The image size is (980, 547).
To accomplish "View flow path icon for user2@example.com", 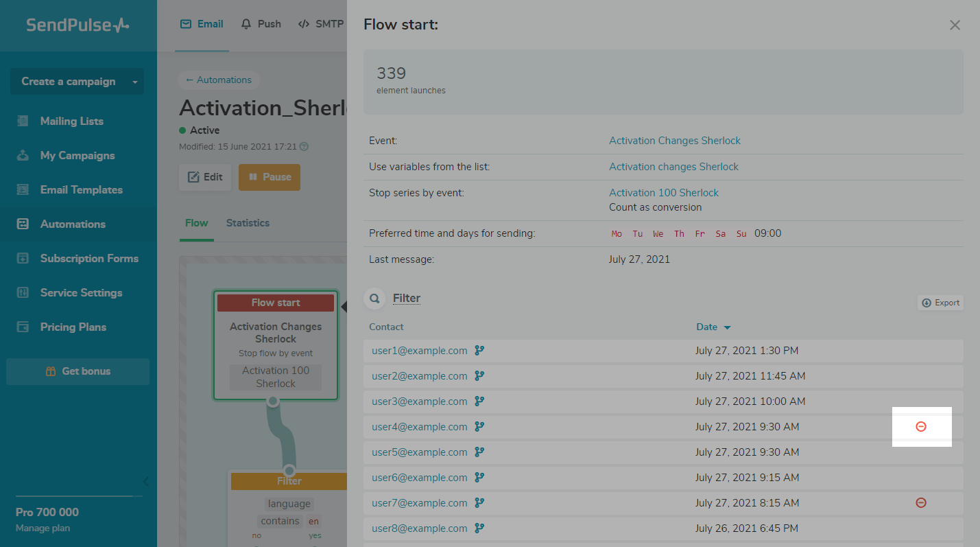I will pyautogui.click(x=479, y=375).
